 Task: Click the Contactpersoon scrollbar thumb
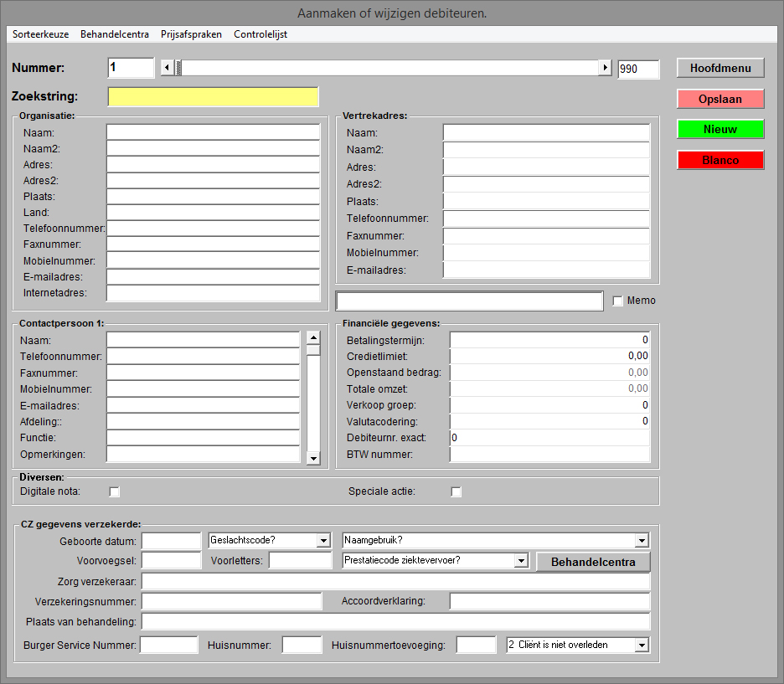[x=313, y=350]
